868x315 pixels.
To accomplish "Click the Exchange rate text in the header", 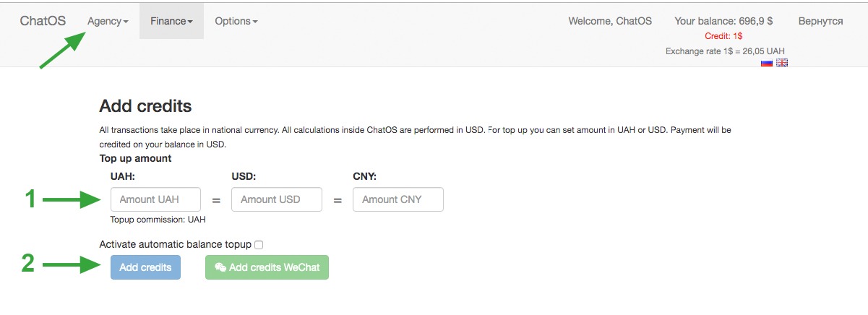I will (x=725, y=51).
